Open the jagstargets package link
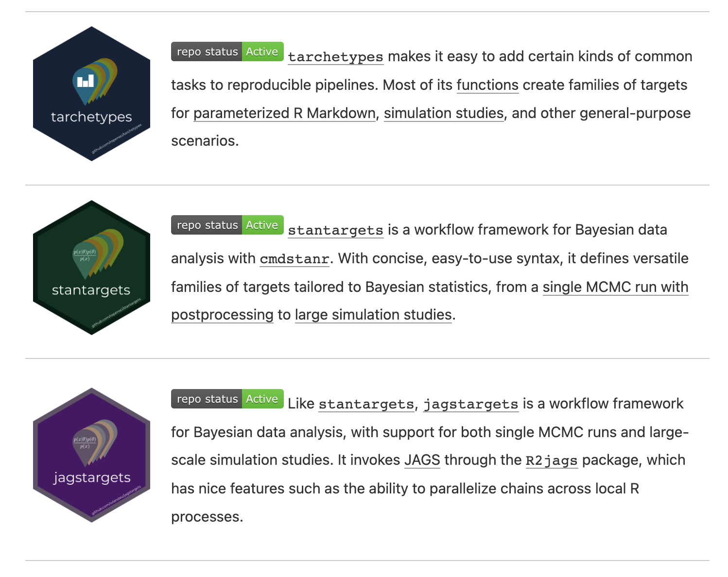The width and height of the screenshot is (728, 577). pyautogui.click(x=471, y=404)
